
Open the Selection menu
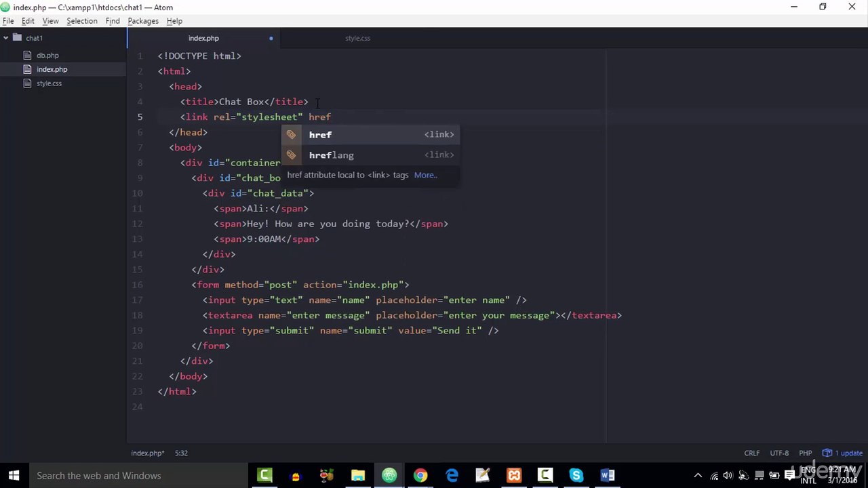tap(81, 21)
